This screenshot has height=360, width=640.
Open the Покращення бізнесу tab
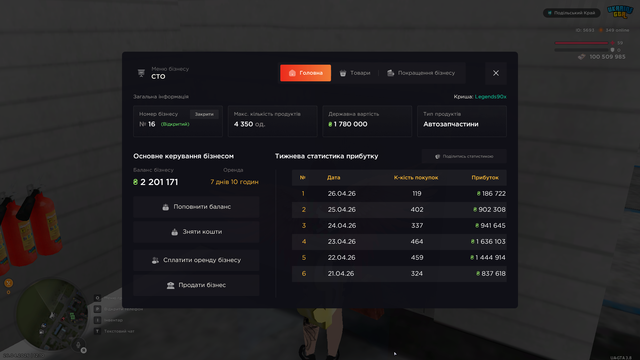point(421,73)
